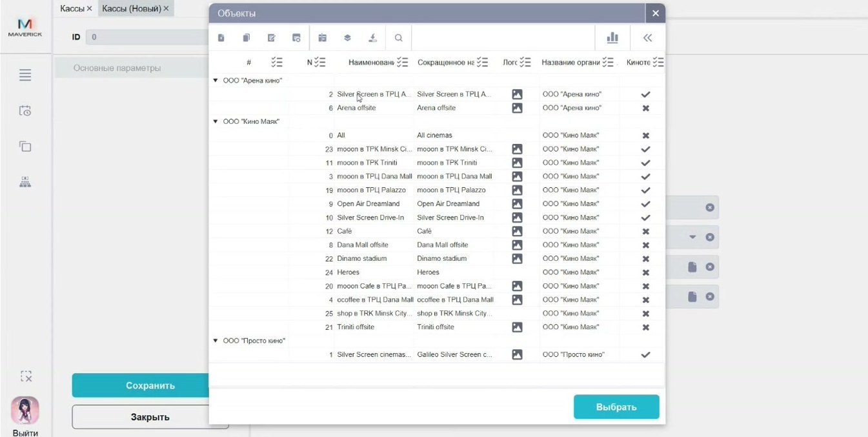Screen dimensions: 868x437
Task: Open filter list for the Название организации column
Action: click(x=608, y=63)
